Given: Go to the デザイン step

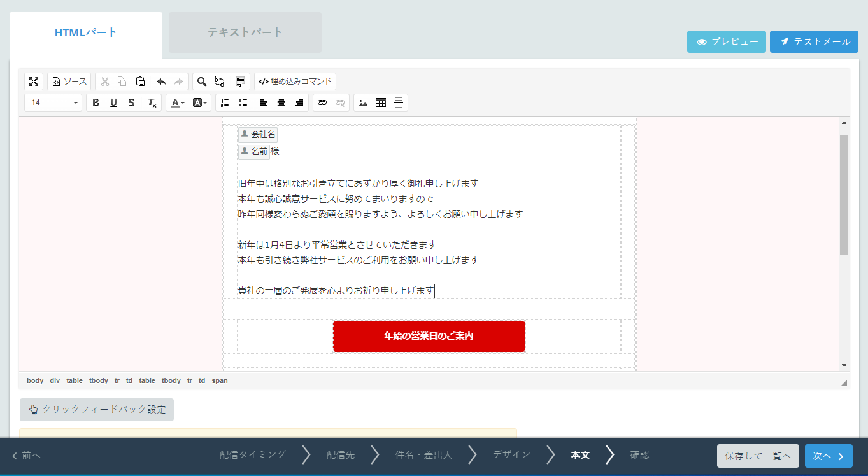Looking at the screenshot, I should (x=511, y=454).
